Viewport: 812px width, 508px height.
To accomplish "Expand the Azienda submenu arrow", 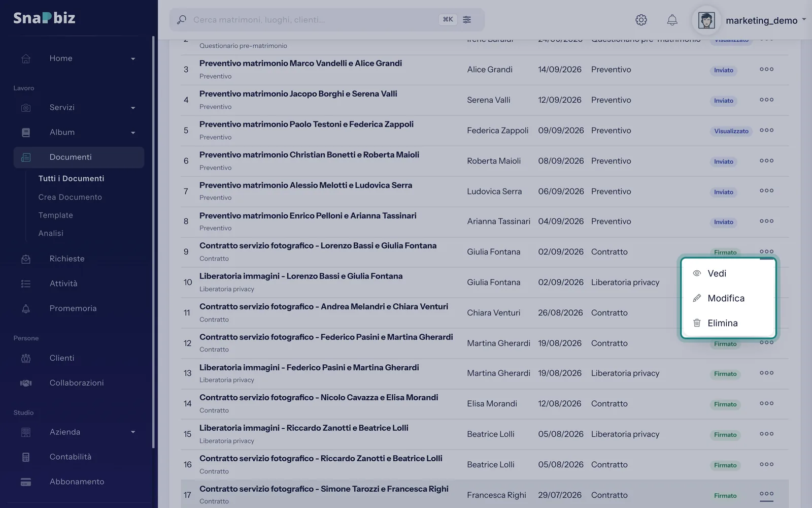I will pyautogui.click(x=133, y=432).
